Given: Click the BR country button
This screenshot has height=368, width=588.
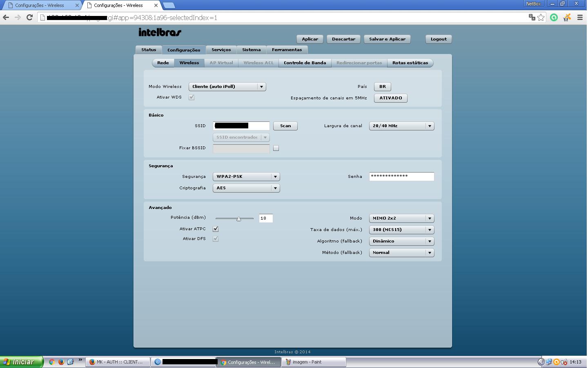Looking at the screenshot, I should 383,87.
